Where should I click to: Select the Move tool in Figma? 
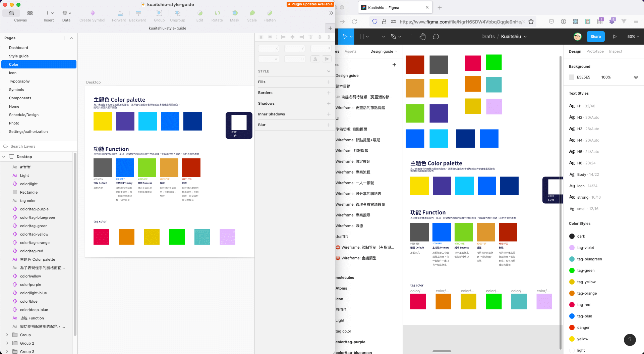coord(345,37)
